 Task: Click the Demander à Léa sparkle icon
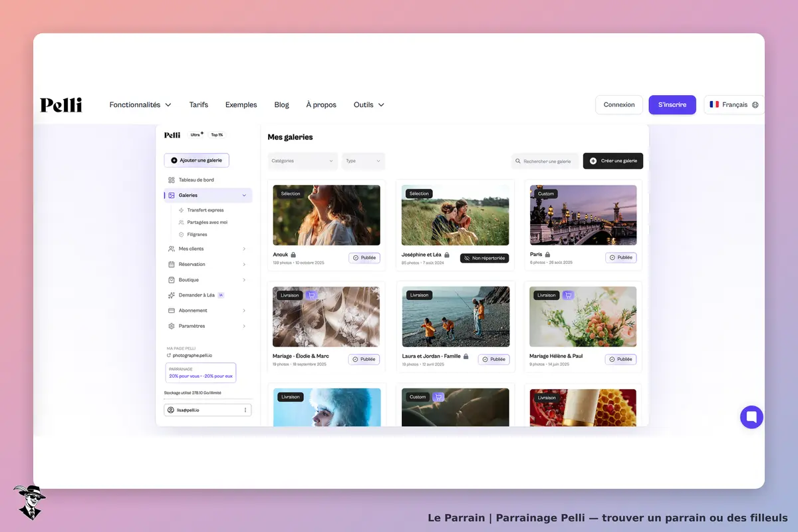point(172,295)
